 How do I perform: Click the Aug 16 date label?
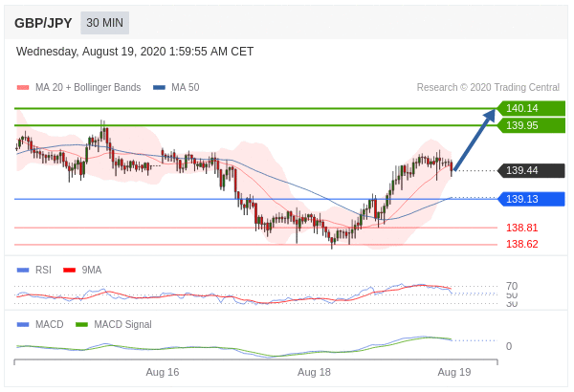(163, 372)
